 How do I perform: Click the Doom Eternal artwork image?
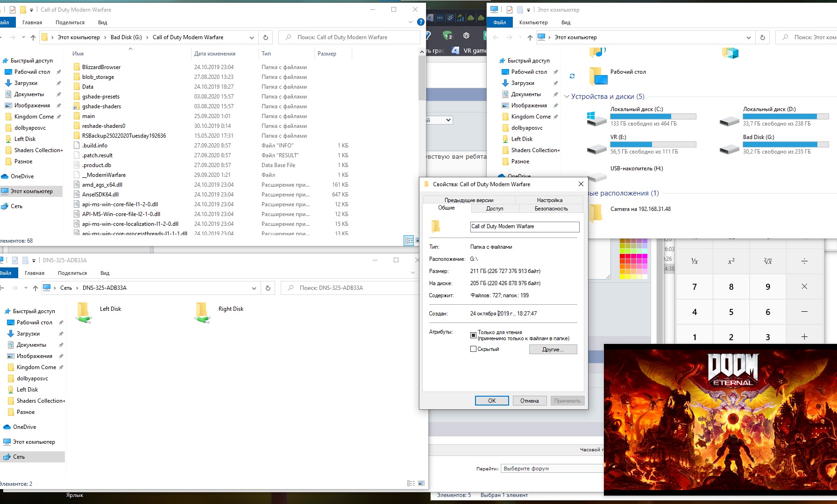[720, 420]
